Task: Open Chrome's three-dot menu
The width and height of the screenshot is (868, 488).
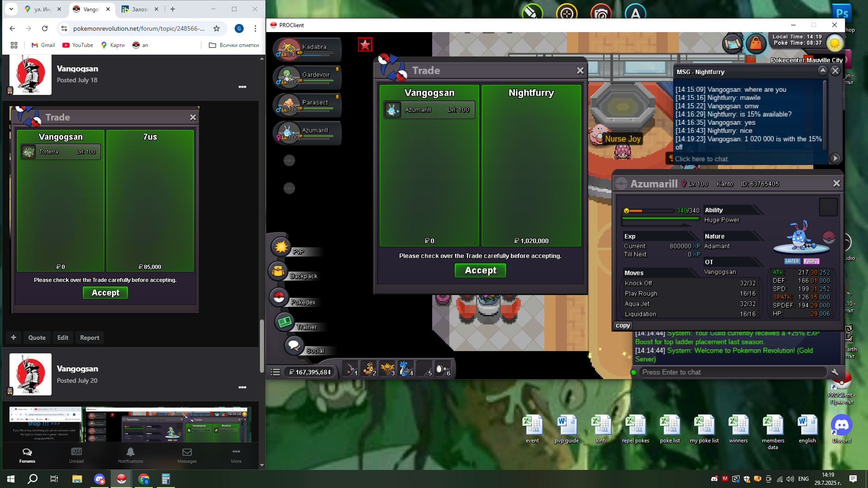Action: pos(255,28)
